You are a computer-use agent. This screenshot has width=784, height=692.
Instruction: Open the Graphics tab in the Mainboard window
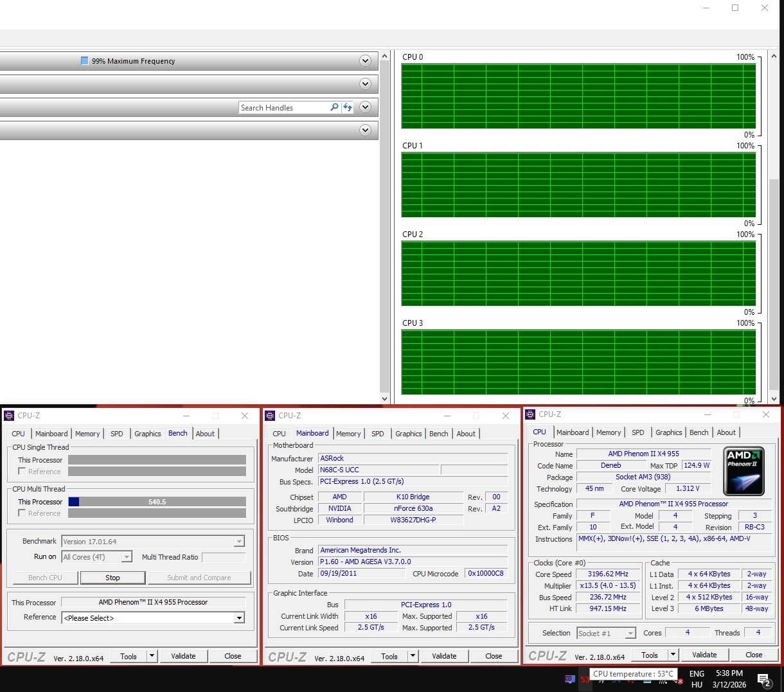pos(409,434)
